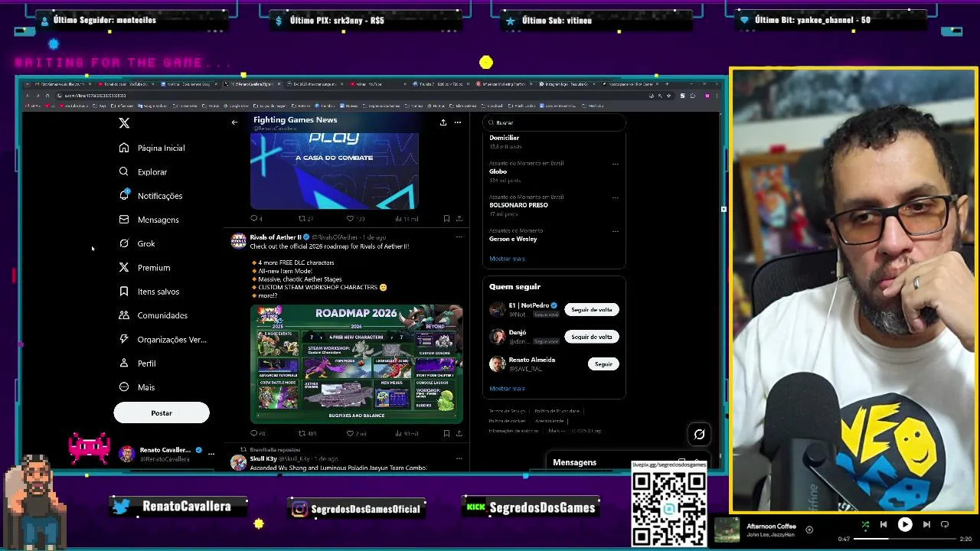The height and width of the screenshot is (551, 980).
Task: Open more options beside Fighting Games News header
Action: 458,122
